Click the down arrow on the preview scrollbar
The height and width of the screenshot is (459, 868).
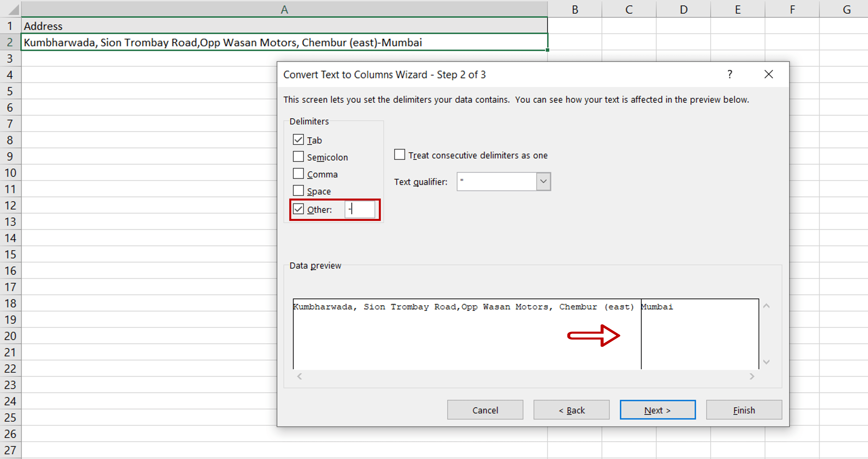click(x=767, y=361)
